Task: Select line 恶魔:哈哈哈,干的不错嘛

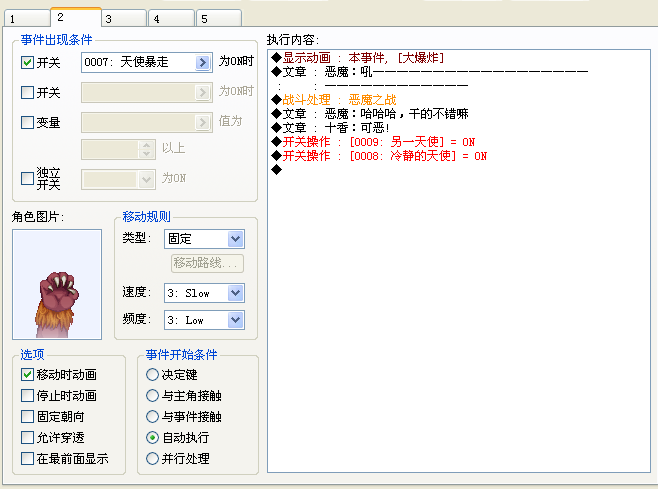Action: pyautogui.click(x=370, y=114)
